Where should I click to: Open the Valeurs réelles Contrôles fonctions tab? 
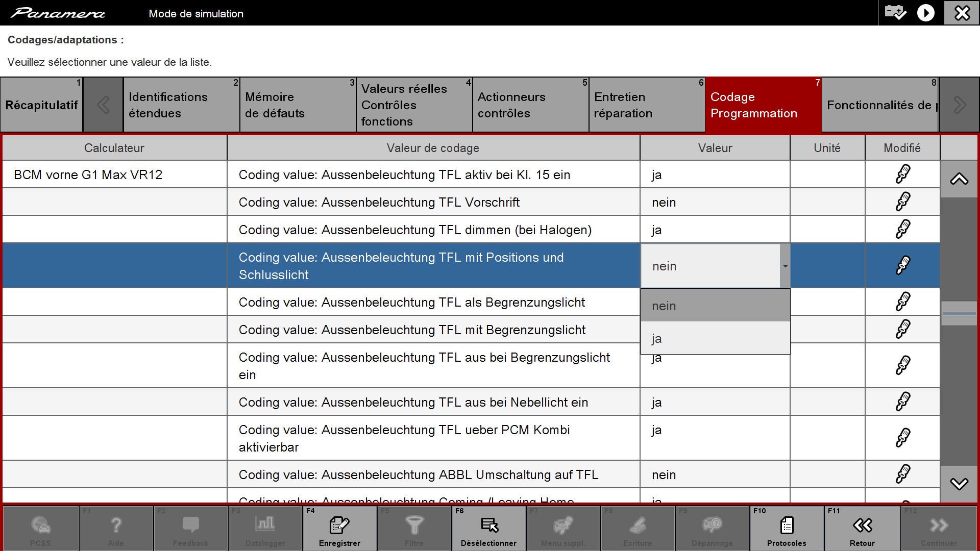click(414, 105)
